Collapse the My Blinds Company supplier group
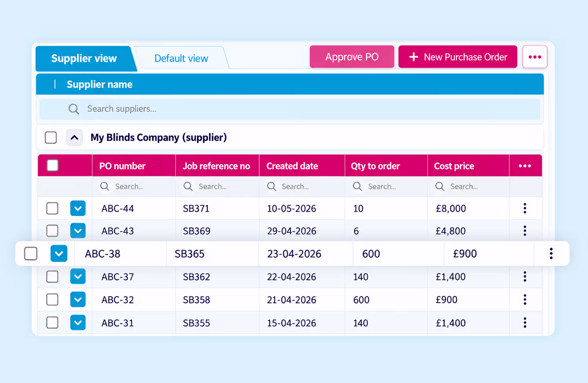 click(x=74, y=138)
